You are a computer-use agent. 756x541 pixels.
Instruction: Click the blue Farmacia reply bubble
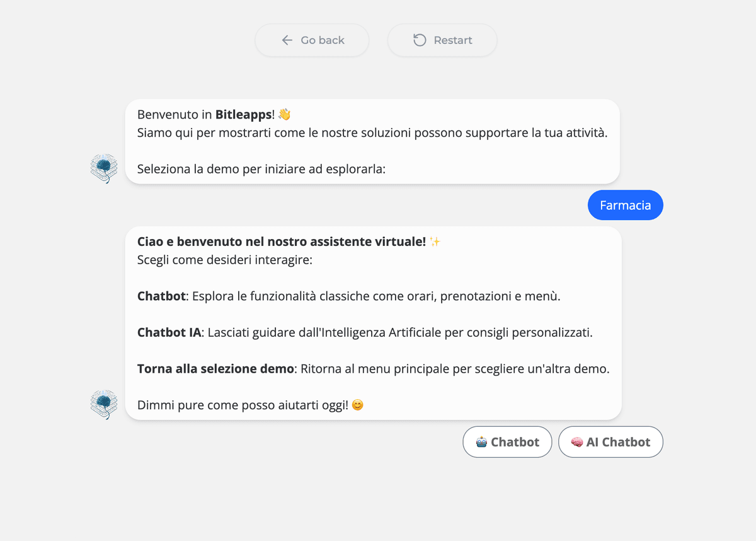pos(626,205)
